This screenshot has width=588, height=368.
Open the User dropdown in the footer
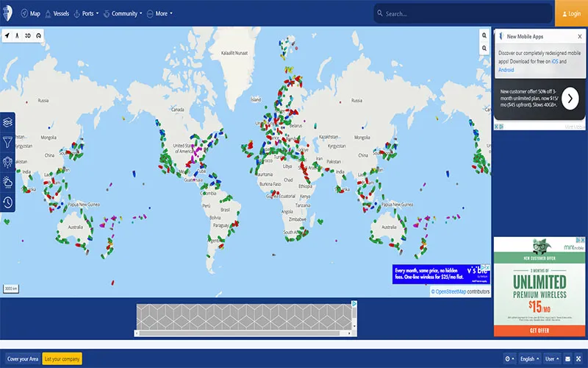[x=552, y=359]
